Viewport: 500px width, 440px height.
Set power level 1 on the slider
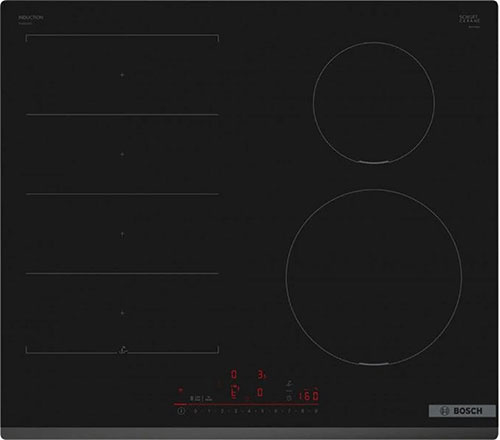coord(209,411)
